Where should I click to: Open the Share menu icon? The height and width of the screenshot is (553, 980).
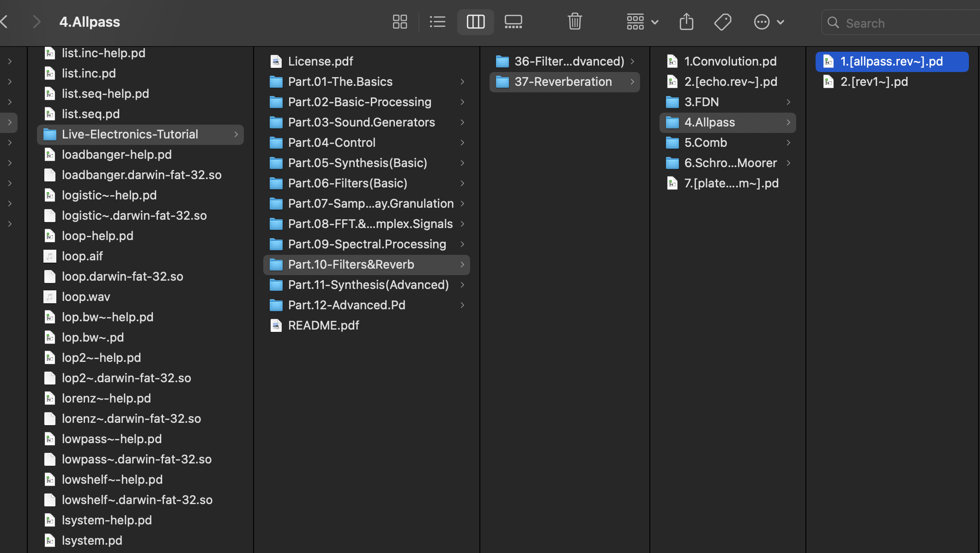click(686, 21)
